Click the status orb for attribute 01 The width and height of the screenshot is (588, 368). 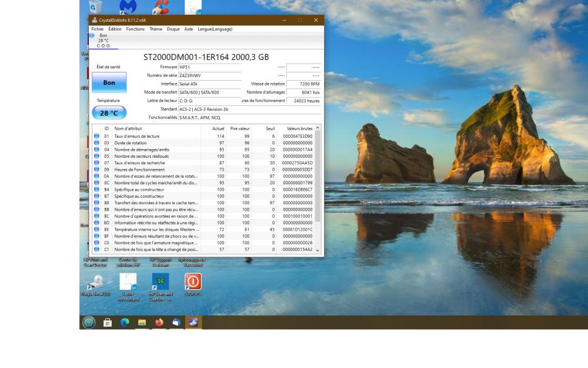pos(96,137)
